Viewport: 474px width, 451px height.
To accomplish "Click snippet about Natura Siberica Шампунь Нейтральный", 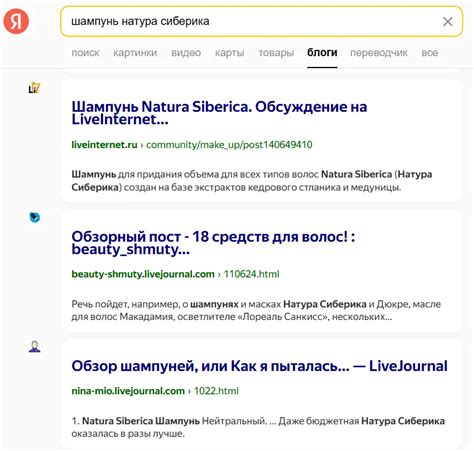I will tap(258, 427).
